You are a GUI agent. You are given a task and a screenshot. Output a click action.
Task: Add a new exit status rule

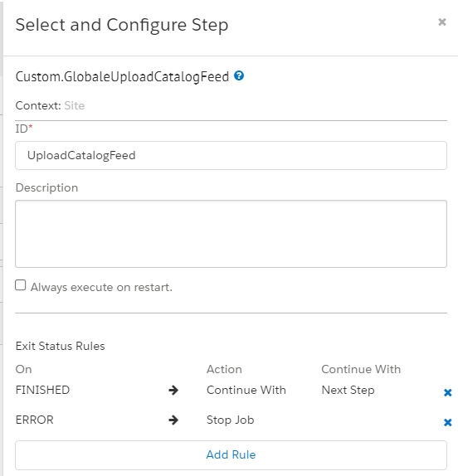tap(231, 454)
